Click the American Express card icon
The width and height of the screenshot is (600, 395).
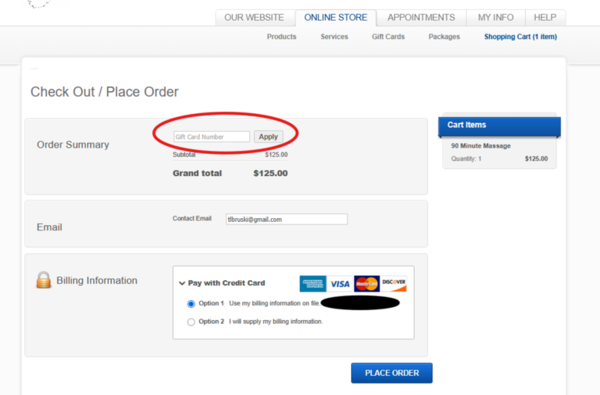pyautogui.click(x=313, y=284)
